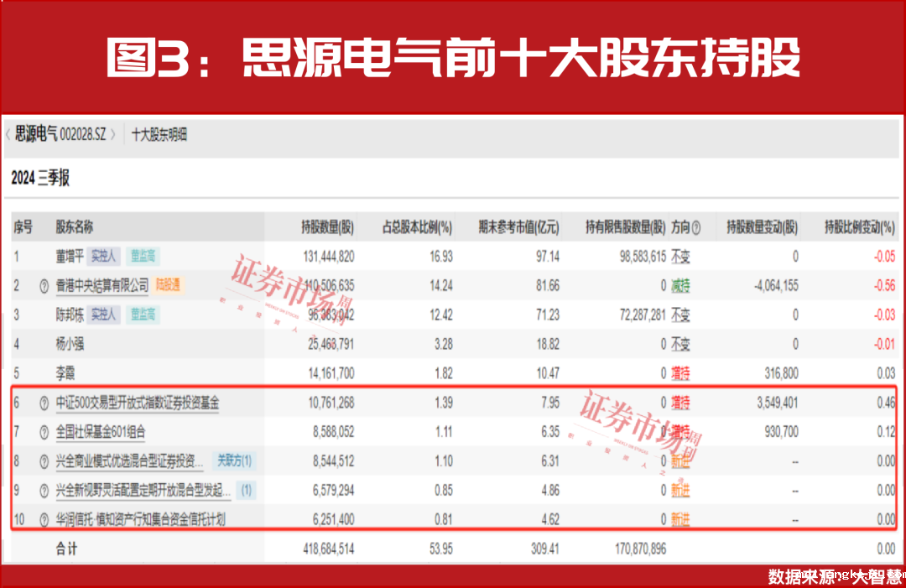Click 合计 row label
Viewport: 906px width, 588px height.
[x=66, y=549]
